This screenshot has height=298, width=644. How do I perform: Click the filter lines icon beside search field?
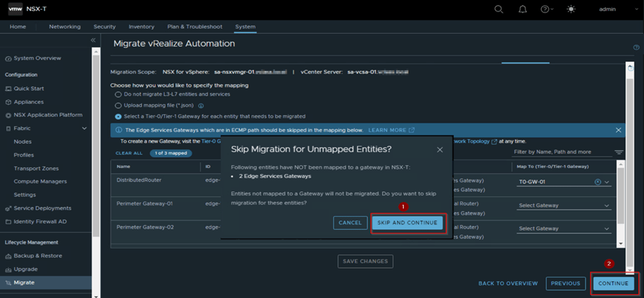(x=619, y=152)
